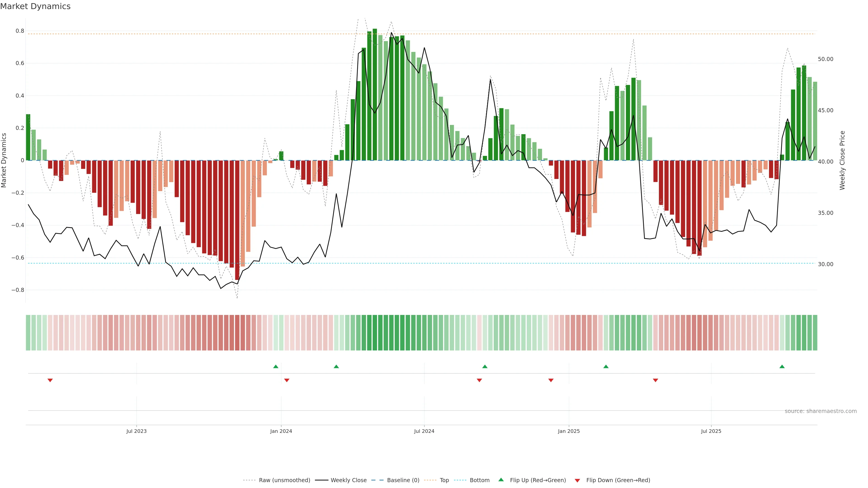
Task: Click the green flip-up triangle right after Jan 2025
Action: tap(606, 366)
